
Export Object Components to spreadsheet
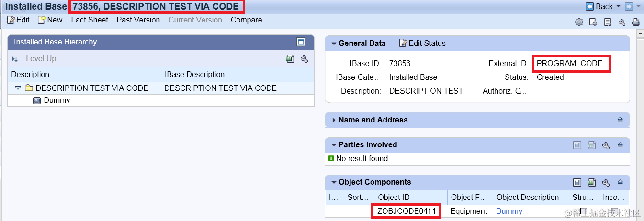pos(592,182)
